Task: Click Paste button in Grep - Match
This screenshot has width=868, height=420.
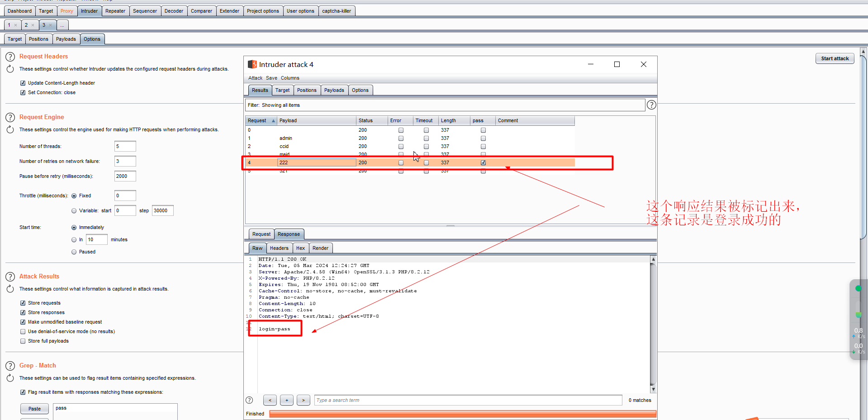Action: (x=34, y=409)
